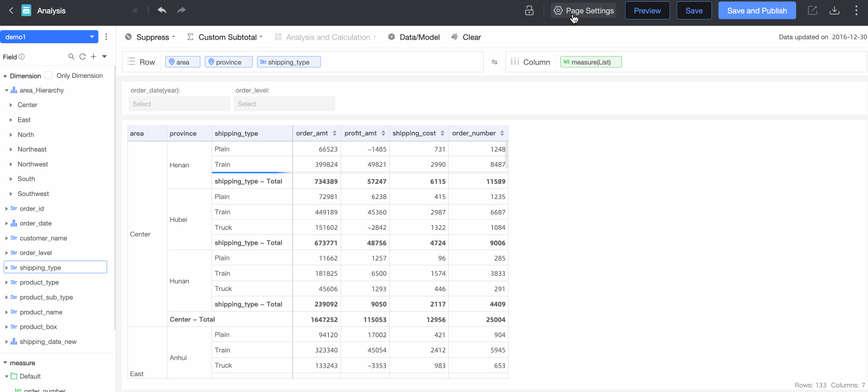Click the lock icon in top bar
The width and height of the screenshot is (868, 392).
[x=529, y=10]
